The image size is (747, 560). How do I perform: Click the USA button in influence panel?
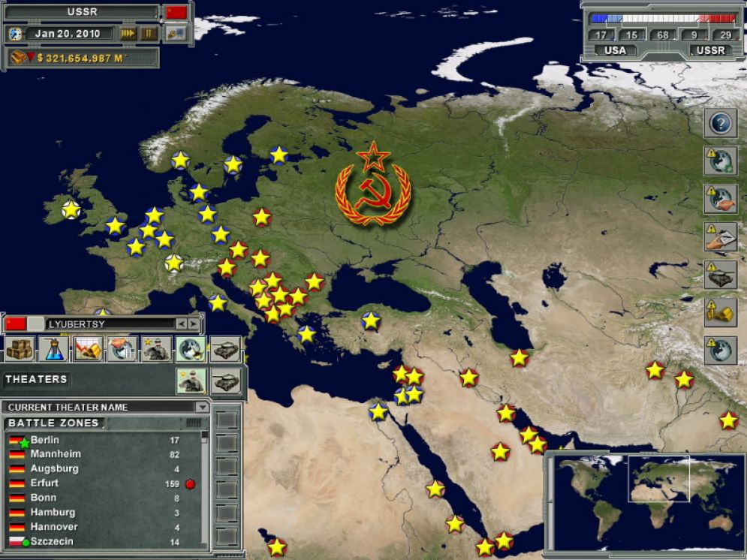[615, 50]
